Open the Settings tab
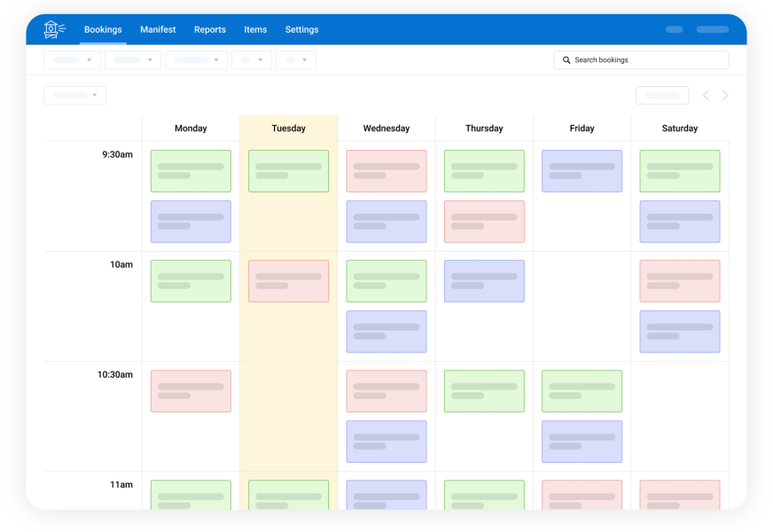The image size is (773, 532). coord(301,29)
